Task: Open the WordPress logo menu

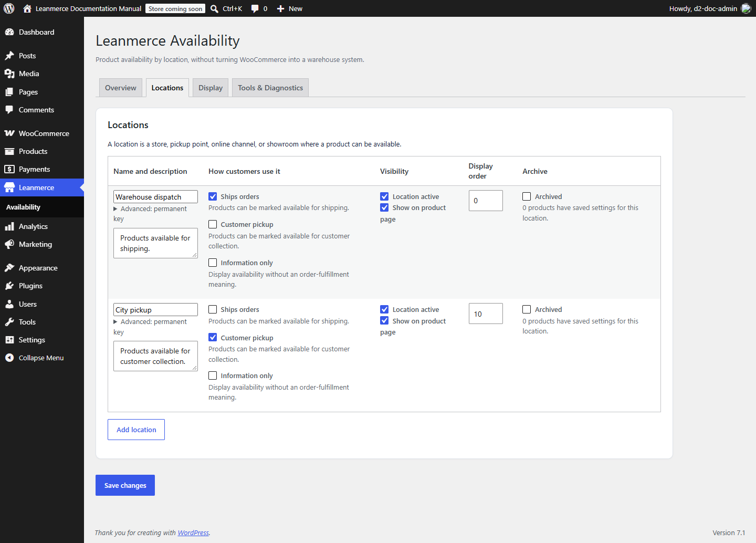Action: (9, 8)
